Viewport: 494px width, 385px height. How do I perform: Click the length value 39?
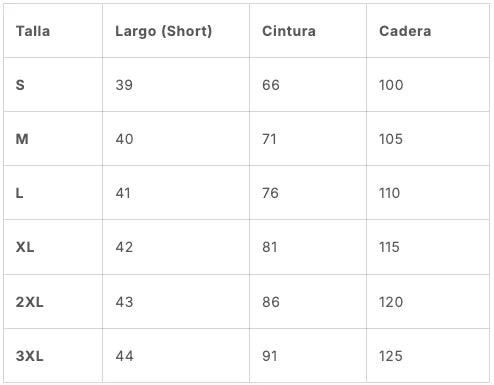pyautogui.click(x=124, y=85)
